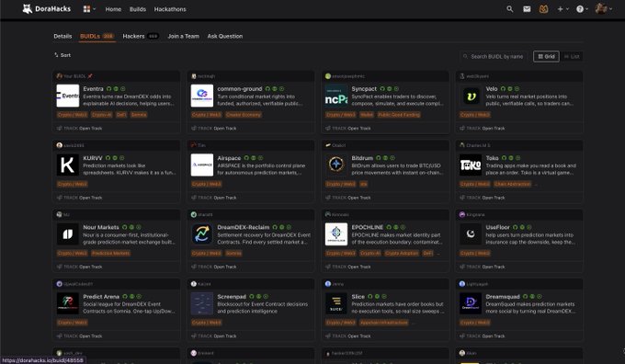Click the GitHub icon next to KURVV
This screenshot has width=625, height=364.
point(108,158)
